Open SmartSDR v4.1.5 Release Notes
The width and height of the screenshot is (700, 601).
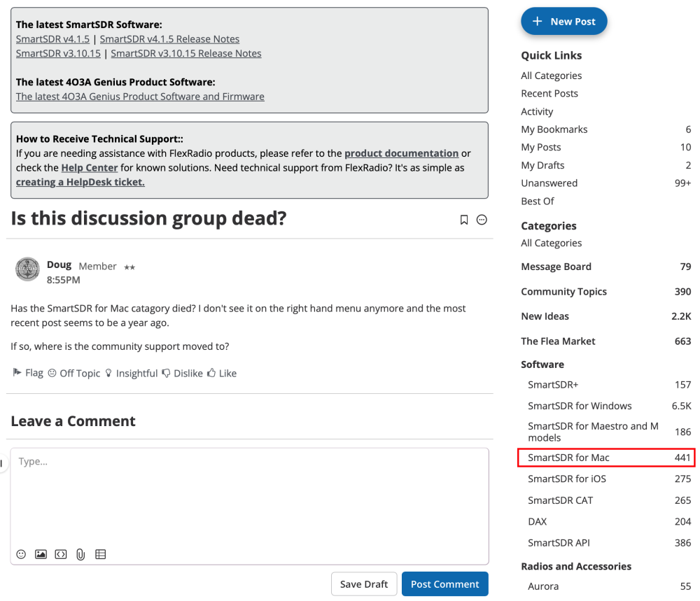click(169, 39)
